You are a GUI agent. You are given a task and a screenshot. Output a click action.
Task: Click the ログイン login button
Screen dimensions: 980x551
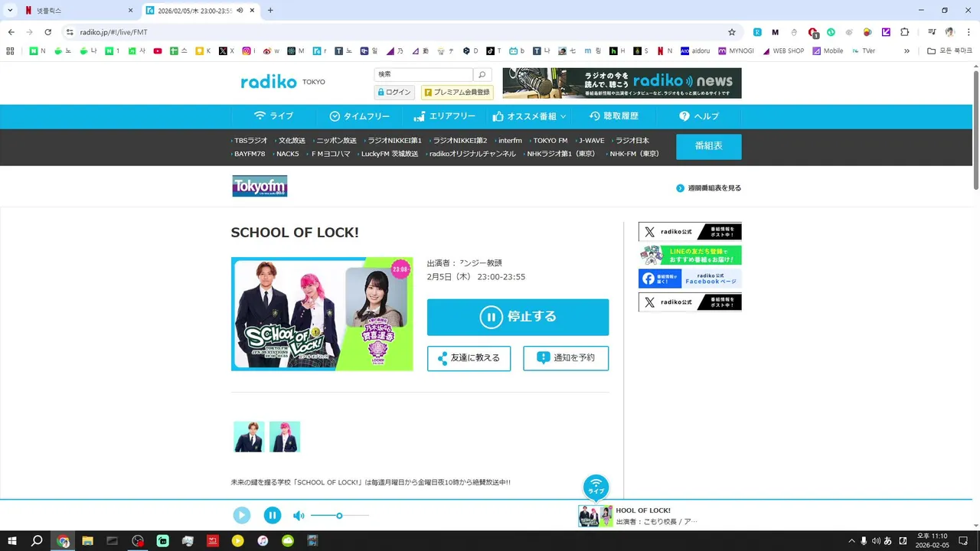click(394, 92)
